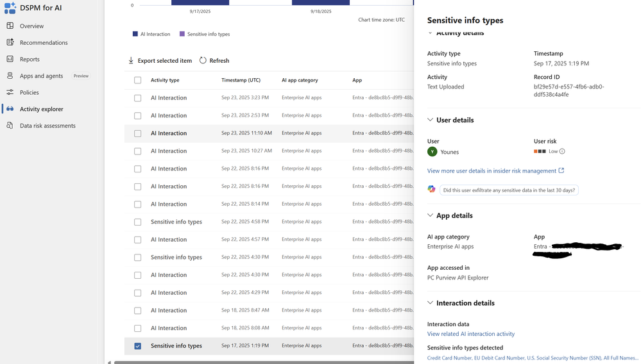The image size is (641, 364).
Task: Click the Sep 18, 2025 8:08 AM timestamp
Action: [245, 327]
